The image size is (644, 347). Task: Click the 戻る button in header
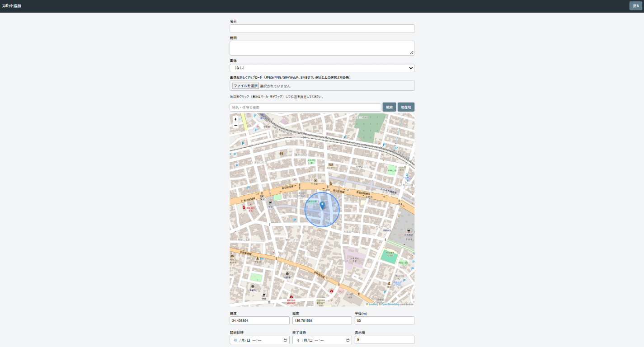(x=635, y=6)
